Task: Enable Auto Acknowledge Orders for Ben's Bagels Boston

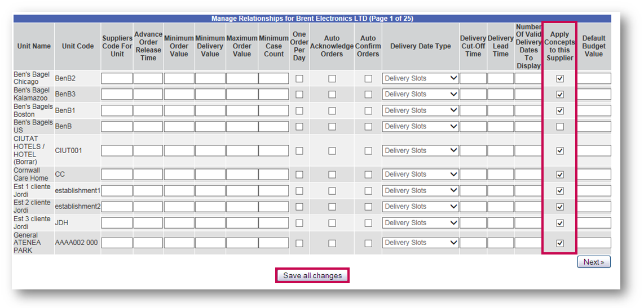Action: point(332,111)
